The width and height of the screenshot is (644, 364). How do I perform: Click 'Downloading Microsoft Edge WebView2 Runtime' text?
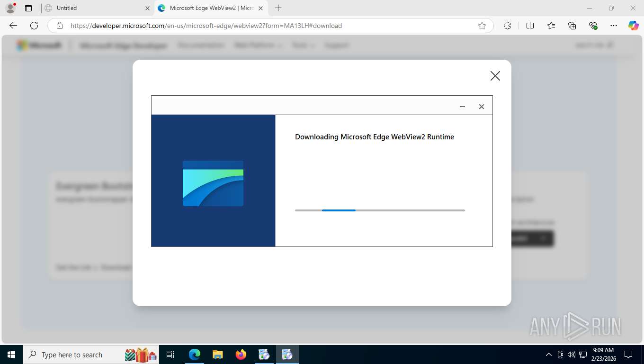375,137
